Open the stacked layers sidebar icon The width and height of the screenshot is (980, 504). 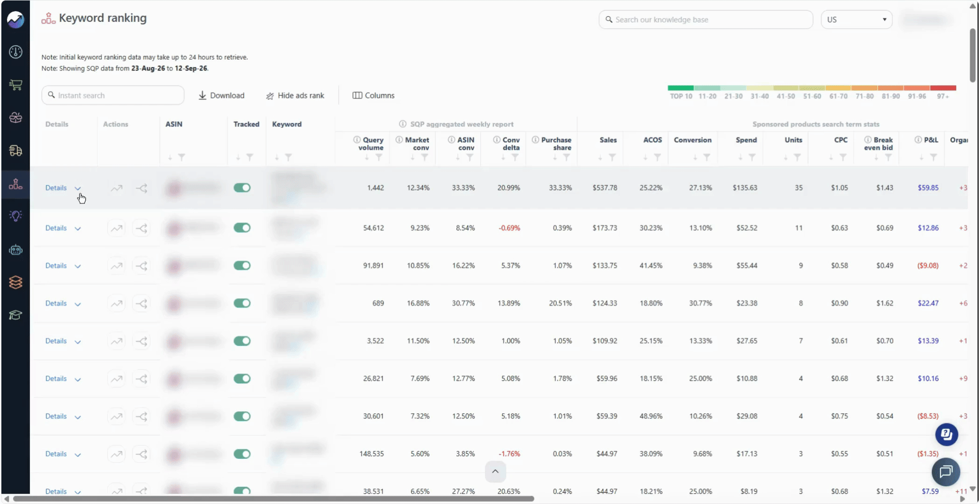pos(16,282)
